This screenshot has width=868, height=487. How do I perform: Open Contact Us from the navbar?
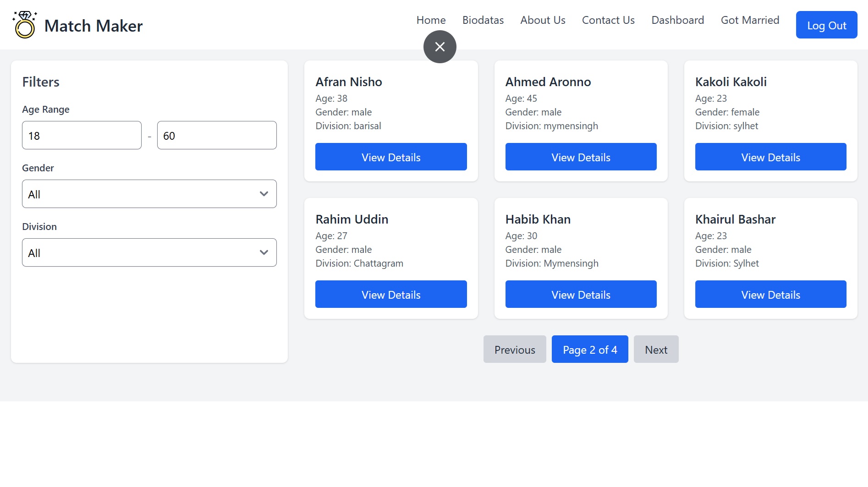coord(608,20)
